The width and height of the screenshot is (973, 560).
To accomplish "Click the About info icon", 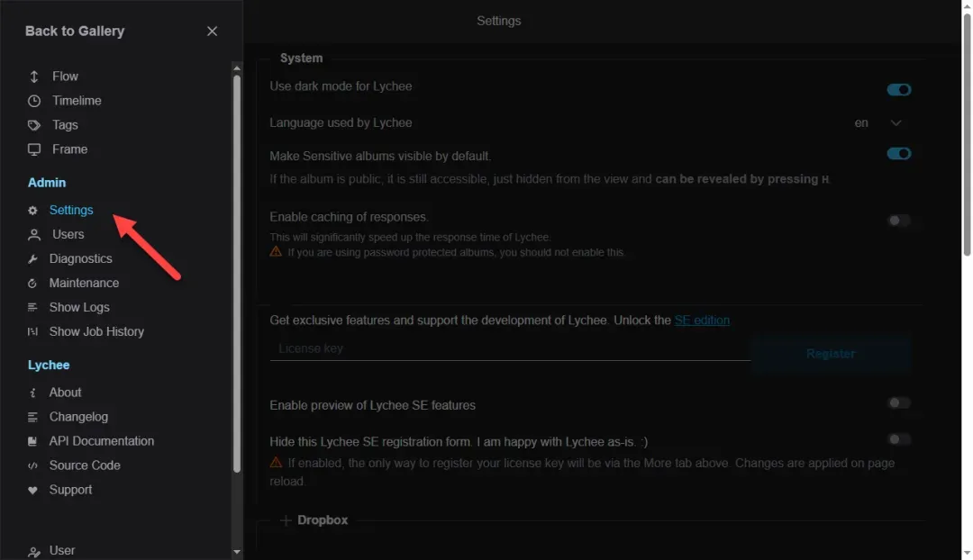I will pos(33,393).
